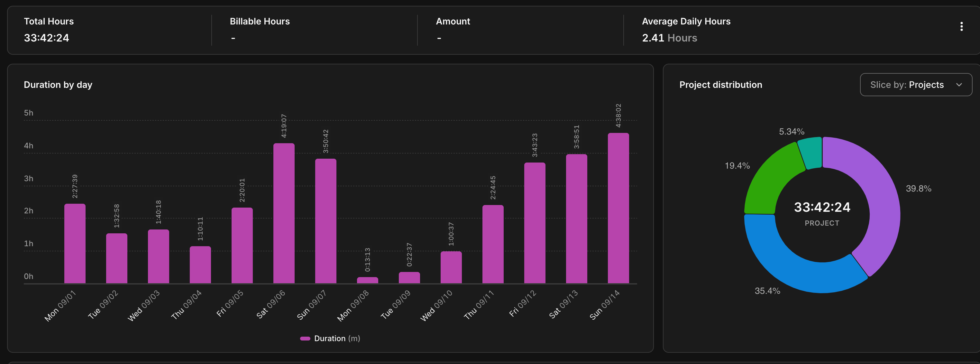The image size is (980, 364).
Task: Click the Wed 09/10 bar
Action: click(451, 267)
